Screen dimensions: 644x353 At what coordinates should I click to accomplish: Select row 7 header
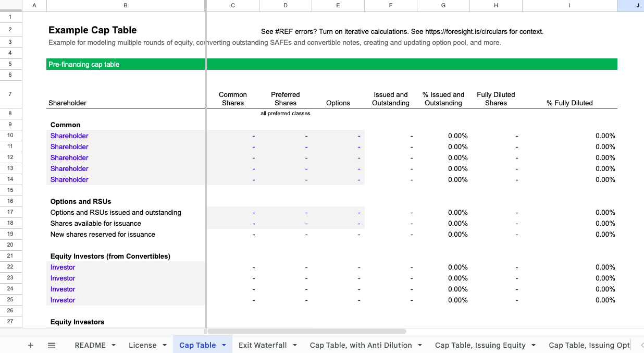(x=11, y=94)
